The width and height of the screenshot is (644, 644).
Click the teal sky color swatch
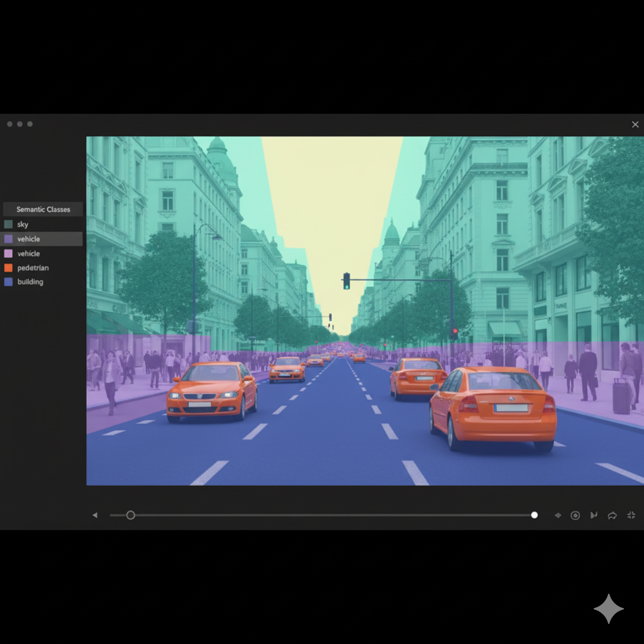tap(8, 225)
